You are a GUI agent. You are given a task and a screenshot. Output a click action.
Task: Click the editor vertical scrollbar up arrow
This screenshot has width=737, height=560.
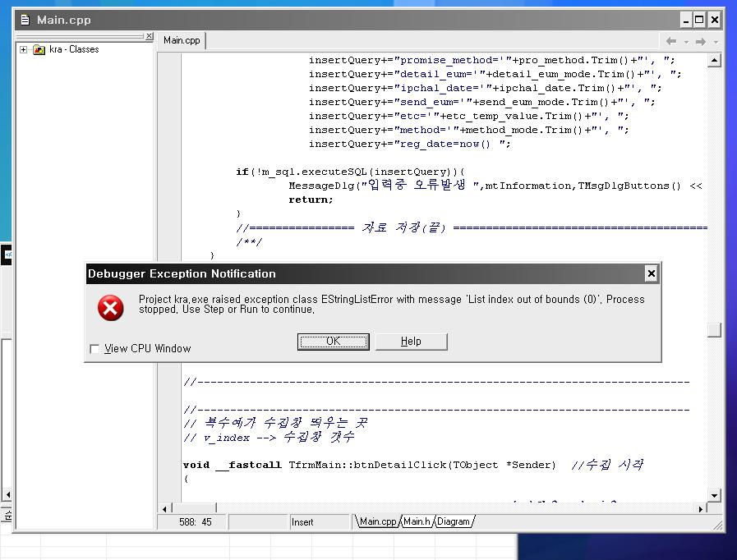click(x=714, y=60)
